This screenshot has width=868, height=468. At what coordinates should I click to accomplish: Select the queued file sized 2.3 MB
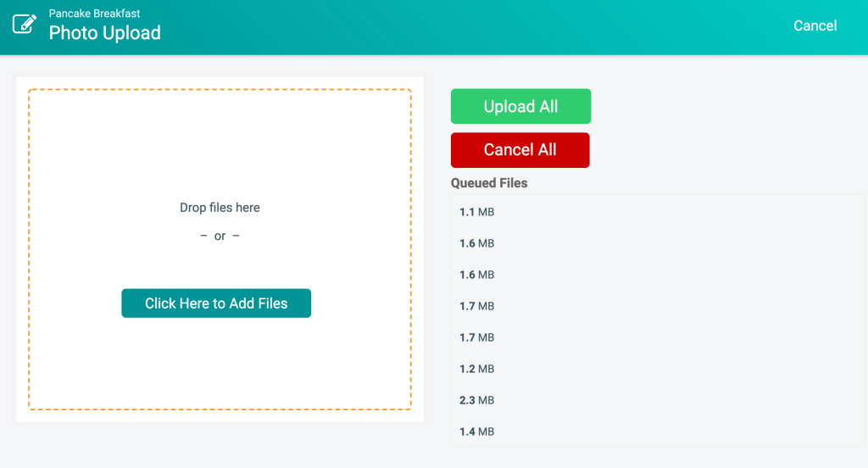point(658,400)
